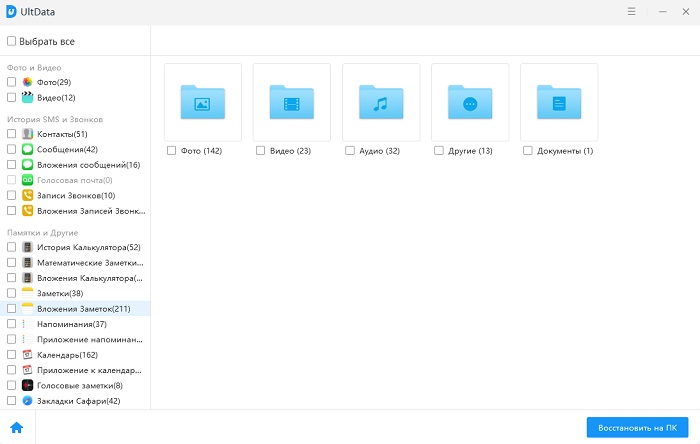Select the Напоминания(37) row label

(72, 324)
